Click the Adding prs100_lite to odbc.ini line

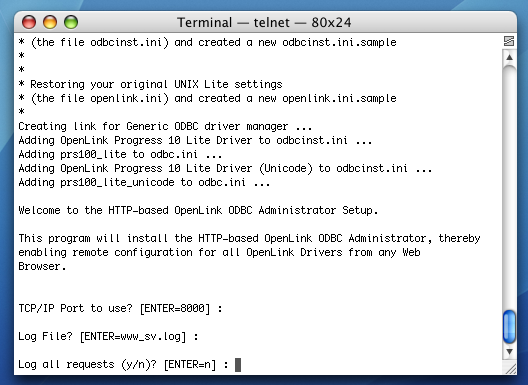click(120, 154)
